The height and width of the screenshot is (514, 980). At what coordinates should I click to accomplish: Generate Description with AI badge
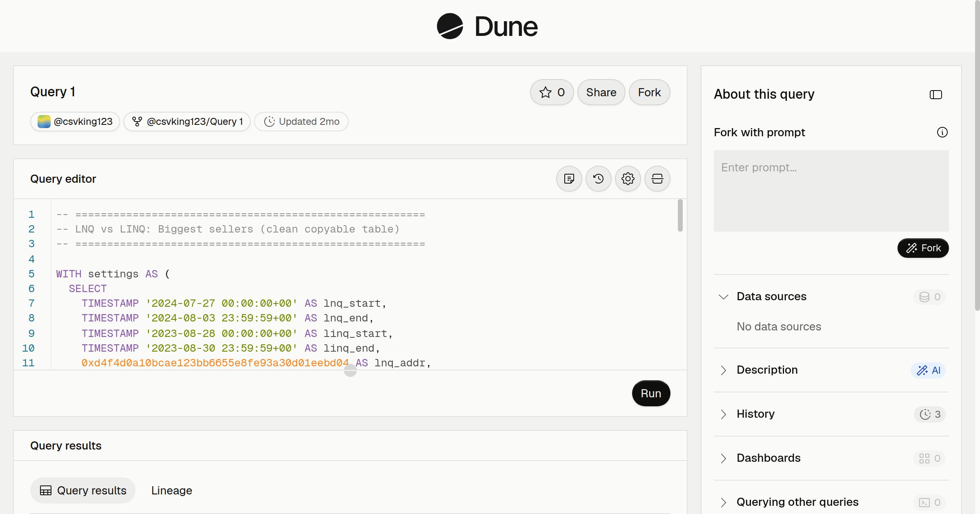[x=928, y=370]
